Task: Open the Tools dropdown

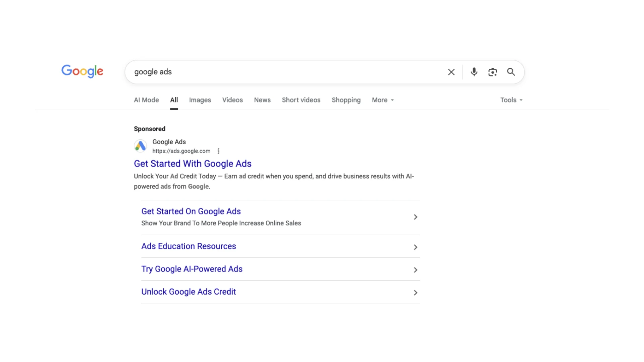Action: pos(511,100)
